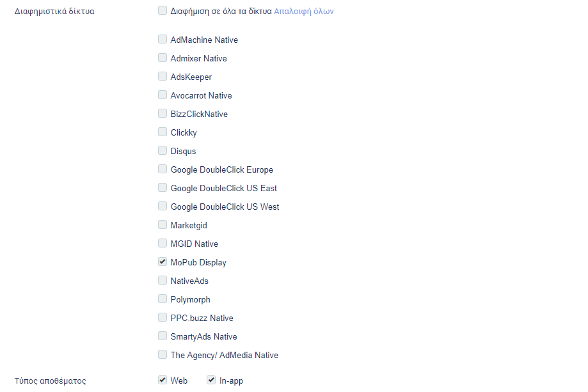The image size is (588, 392).
Task: Tick the AdsKeeper checkbox
Action: (163, 76)
